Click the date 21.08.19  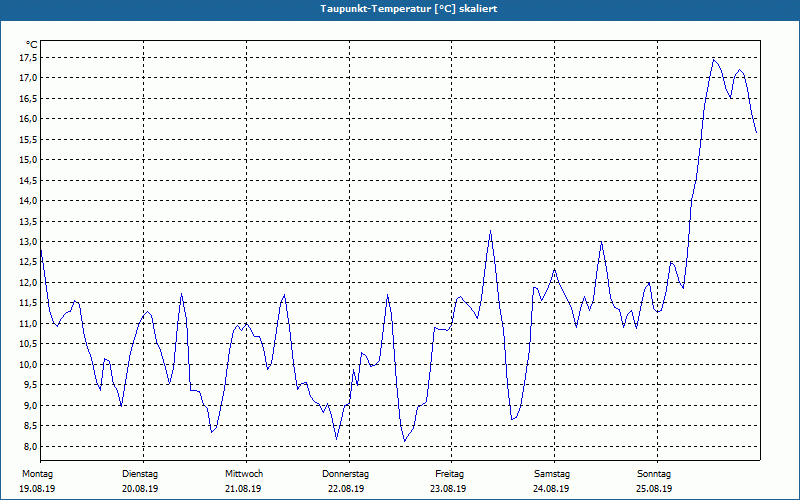(243, 489)
